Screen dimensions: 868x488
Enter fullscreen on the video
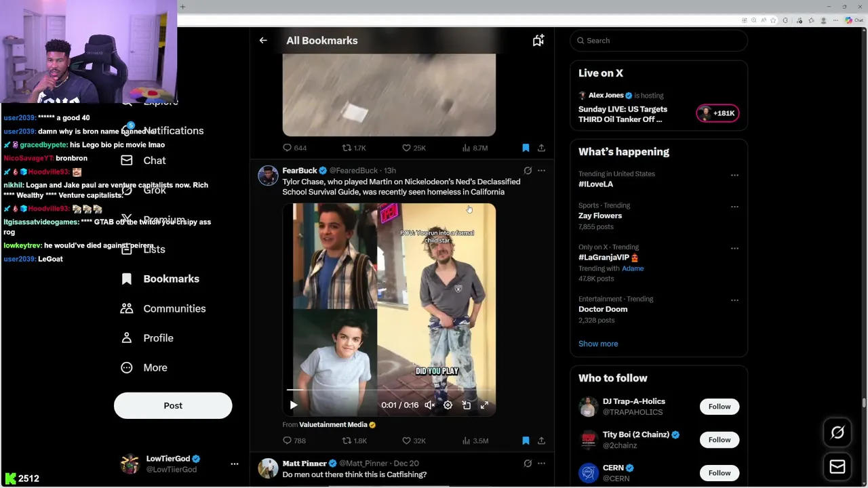484,405
